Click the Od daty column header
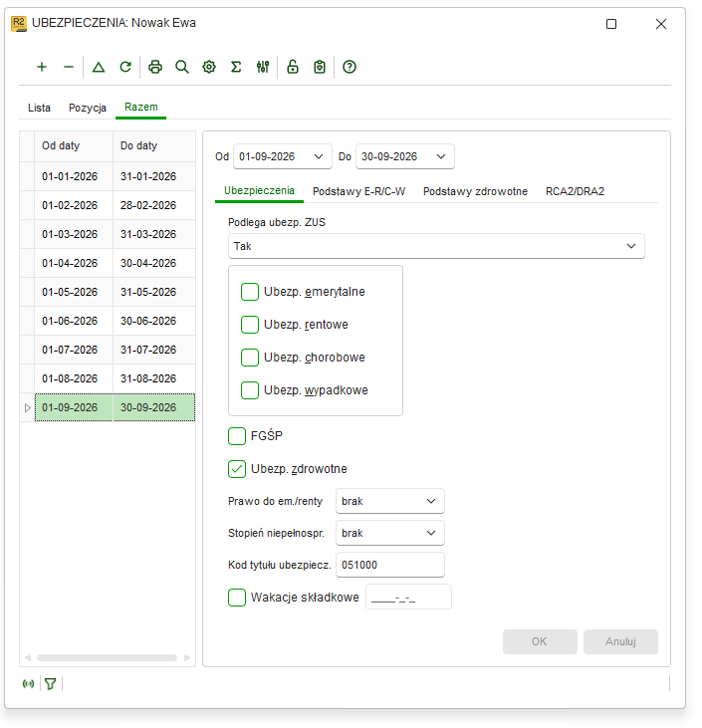Image resolution: width=702 pixels, height=728 pixels. point(74,145)
